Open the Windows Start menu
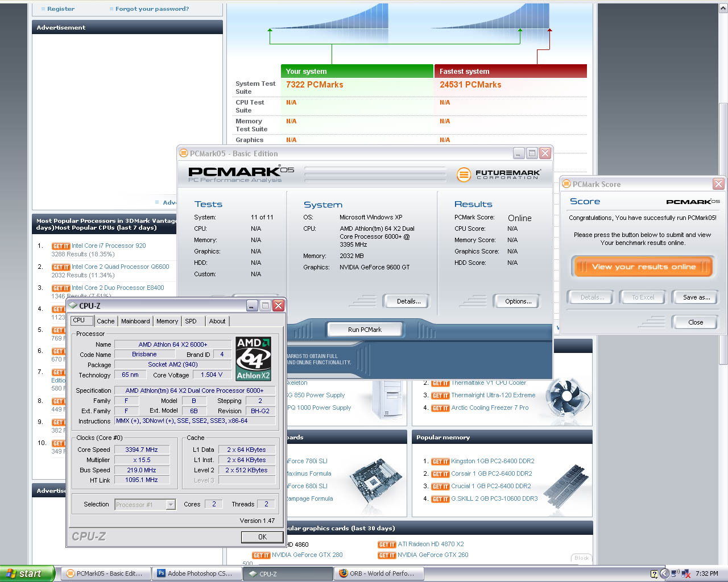 tap(27, 573)
